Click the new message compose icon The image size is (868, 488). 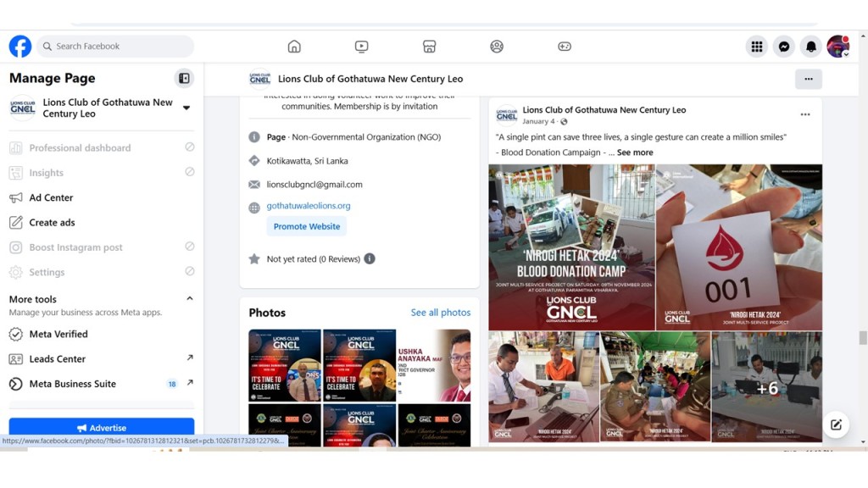[836, 424]
